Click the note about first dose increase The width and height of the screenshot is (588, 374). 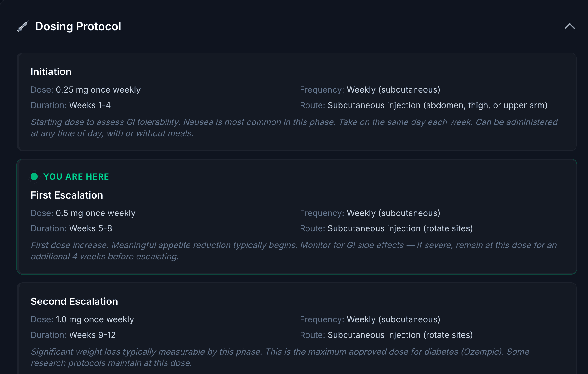tap(293, 251)
